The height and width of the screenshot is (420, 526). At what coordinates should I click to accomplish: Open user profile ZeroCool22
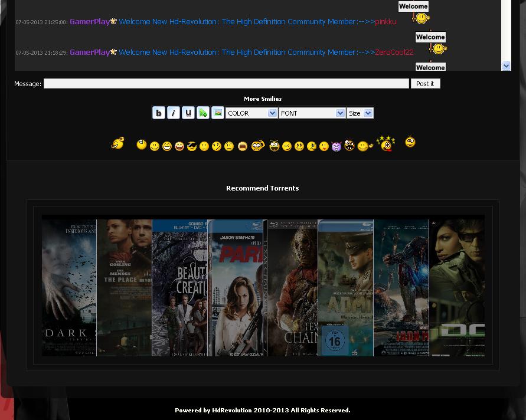tap(394, 52)
